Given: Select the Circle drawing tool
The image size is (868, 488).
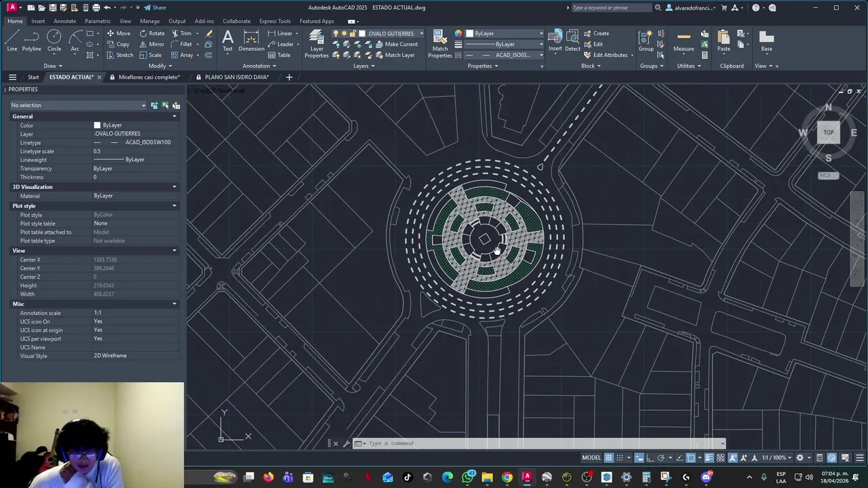Looking at the screenshot, I should (x=54, y=41).
